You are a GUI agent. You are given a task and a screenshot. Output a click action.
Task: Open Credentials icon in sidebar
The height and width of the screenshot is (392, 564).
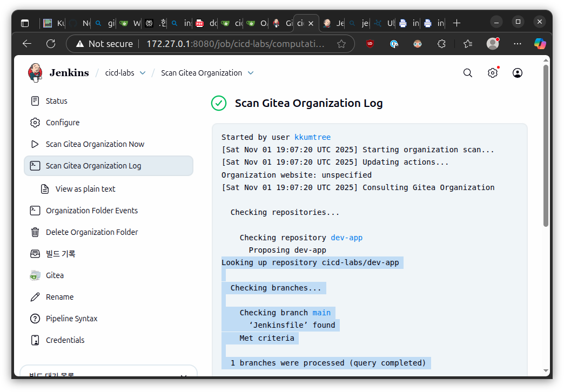pos(35,340)
